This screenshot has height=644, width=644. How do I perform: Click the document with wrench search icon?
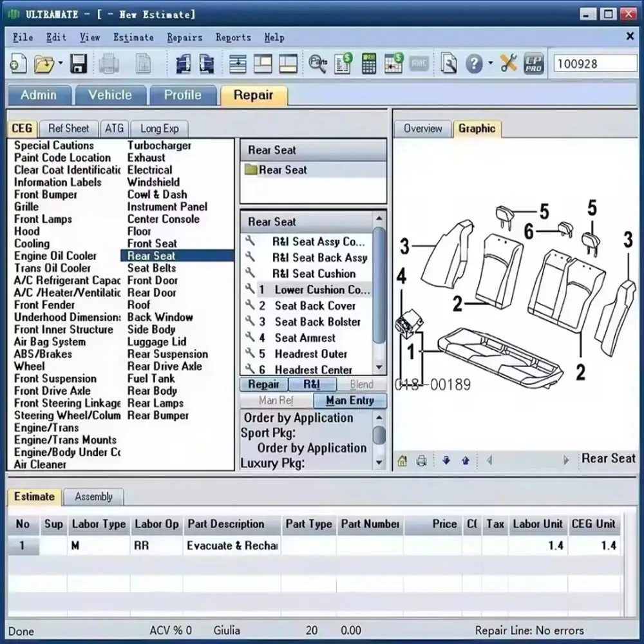[448, 64]
